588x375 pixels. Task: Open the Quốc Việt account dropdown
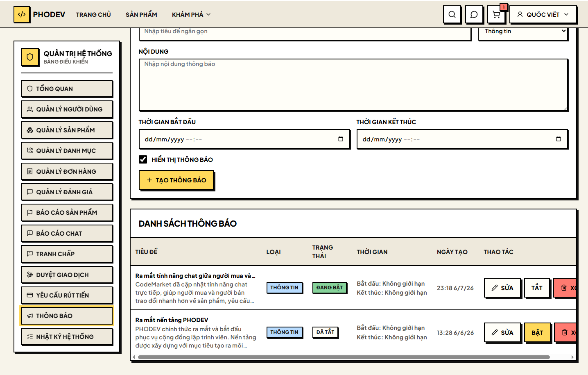click(543, 14)
